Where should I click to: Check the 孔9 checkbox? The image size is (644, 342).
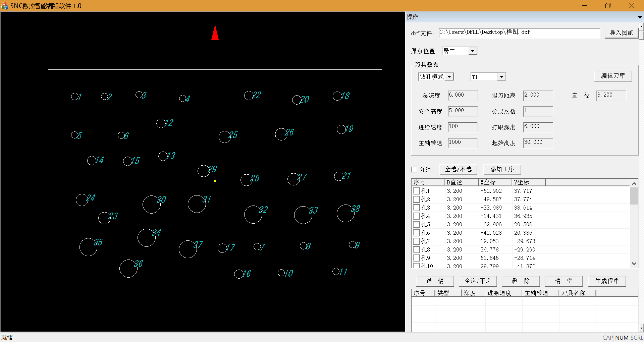coord(417,258)
